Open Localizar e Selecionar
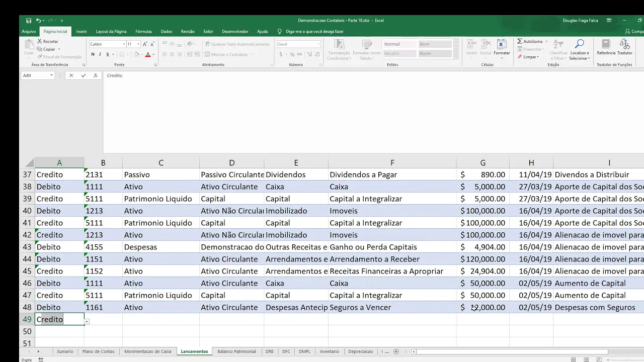 point(580,50)
